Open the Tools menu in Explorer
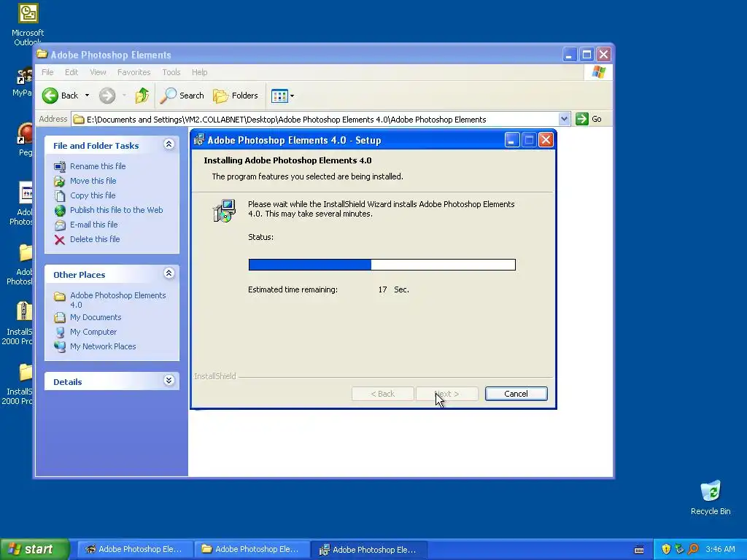Image resolution: width=747 pixels, height=560 pixels. click(171, 72)
